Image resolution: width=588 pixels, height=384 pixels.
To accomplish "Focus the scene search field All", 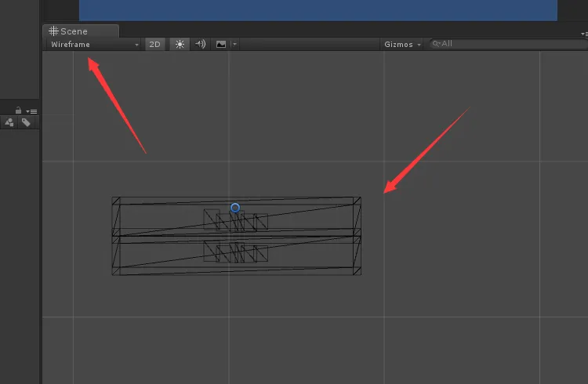I will point(510,44).
